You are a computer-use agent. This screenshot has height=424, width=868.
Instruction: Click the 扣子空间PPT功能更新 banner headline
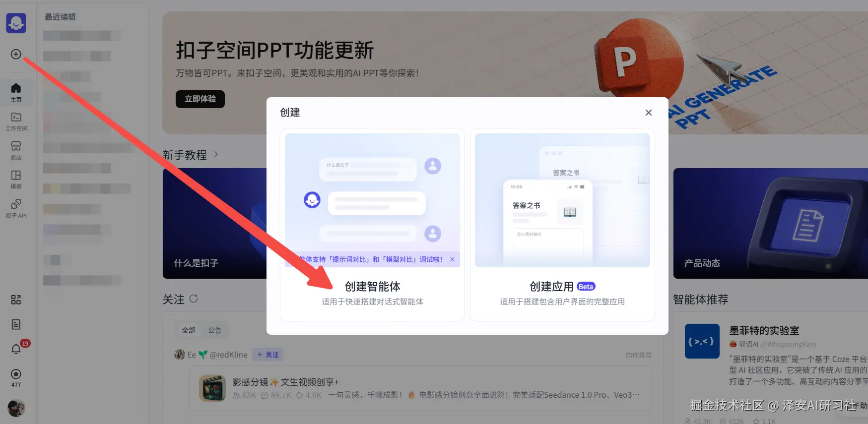click(x=274, y=51)
